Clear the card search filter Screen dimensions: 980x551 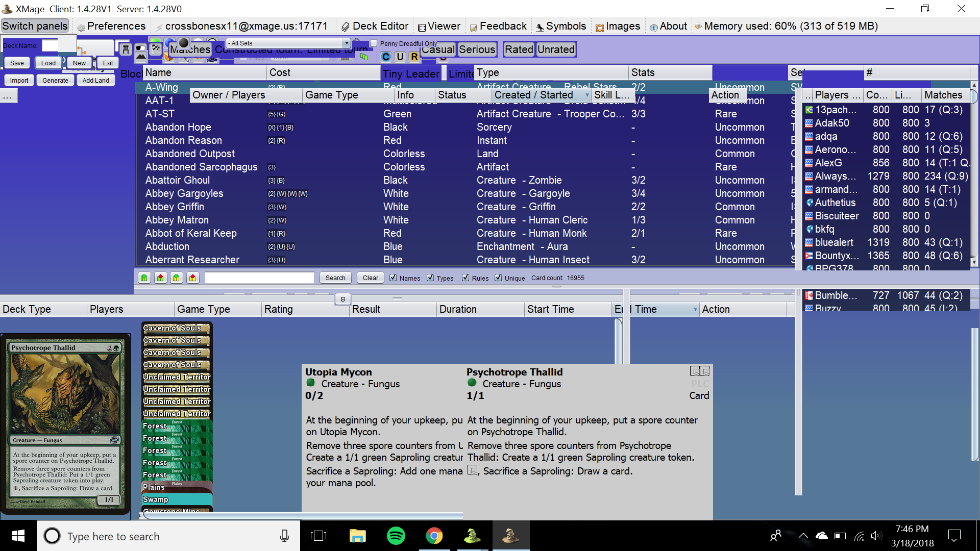coord(371,278)
